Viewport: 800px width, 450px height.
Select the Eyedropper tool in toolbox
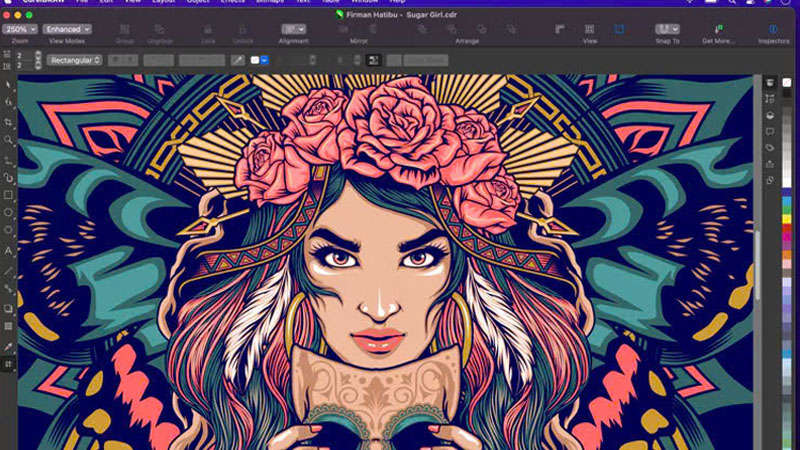[x=9, y=346]
